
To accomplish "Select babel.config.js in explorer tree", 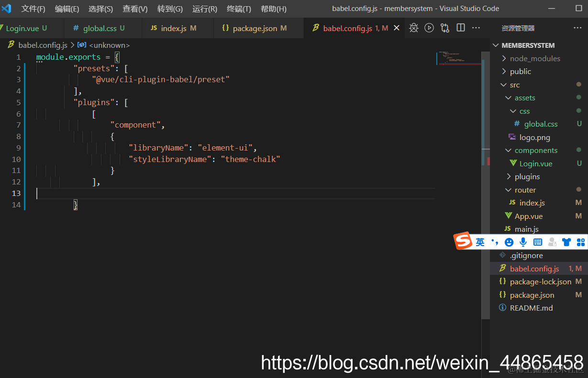I will coord(539,269).
